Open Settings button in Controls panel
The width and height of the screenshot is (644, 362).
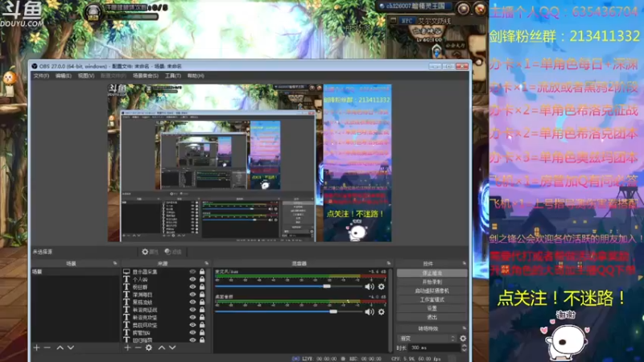(x=432, y=308)
